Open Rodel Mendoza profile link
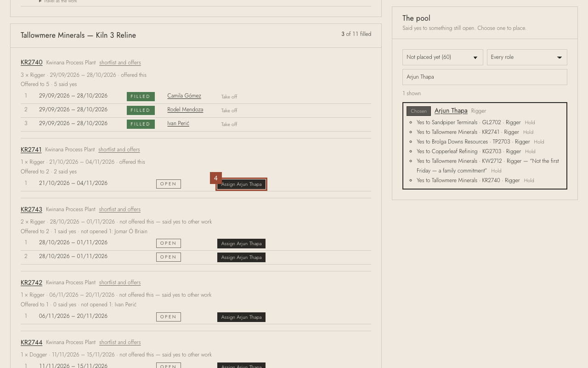This screenshot has width=588, height=368. pos(185,109)
